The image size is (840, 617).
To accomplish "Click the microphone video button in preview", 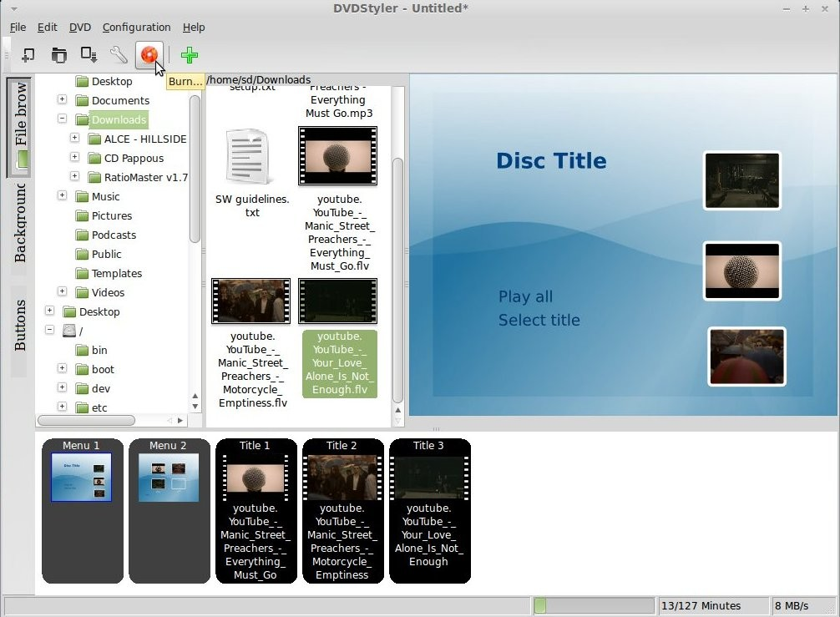I will [742, 271].
